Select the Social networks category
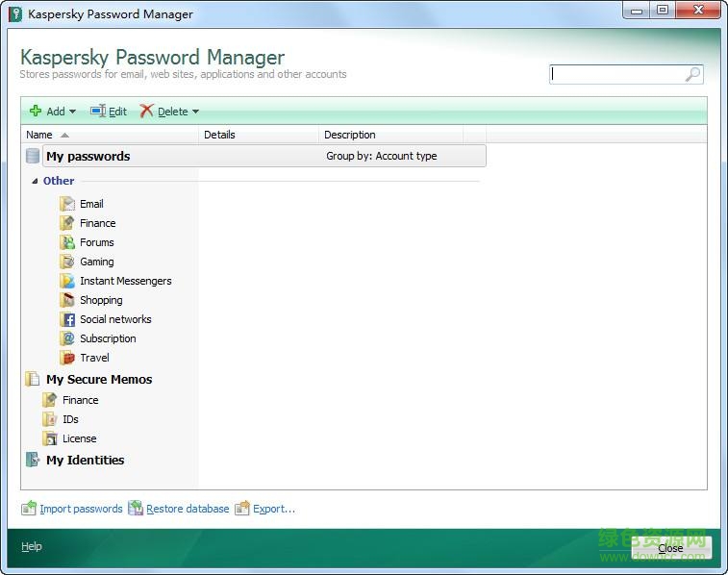Image resolution: width=728 pixels, height=575 pixels. 115,319
